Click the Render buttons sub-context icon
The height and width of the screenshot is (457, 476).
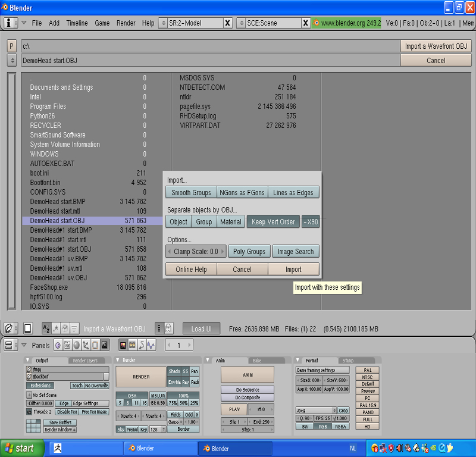pyautogui.click(x=123, y=345)
